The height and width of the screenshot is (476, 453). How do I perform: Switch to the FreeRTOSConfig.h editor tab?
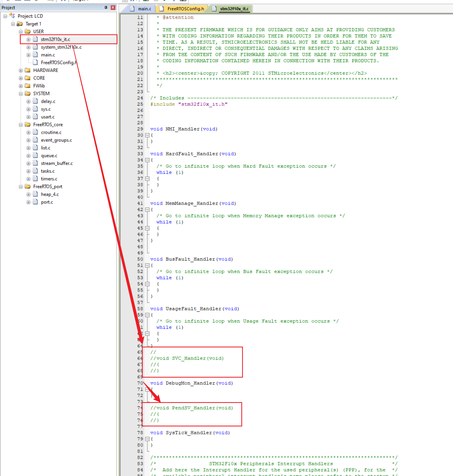185,9
